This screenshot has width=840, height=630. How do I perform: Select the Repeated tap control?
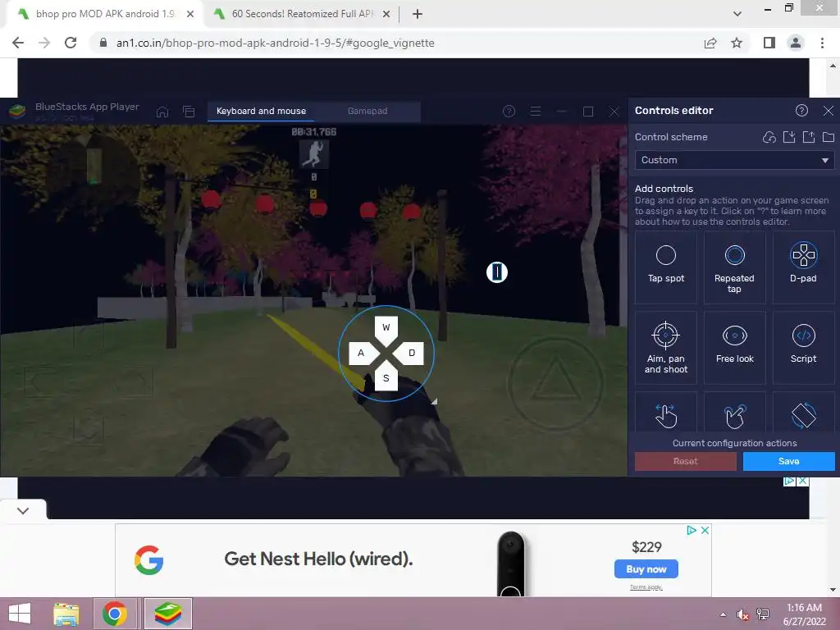(734, 267)
